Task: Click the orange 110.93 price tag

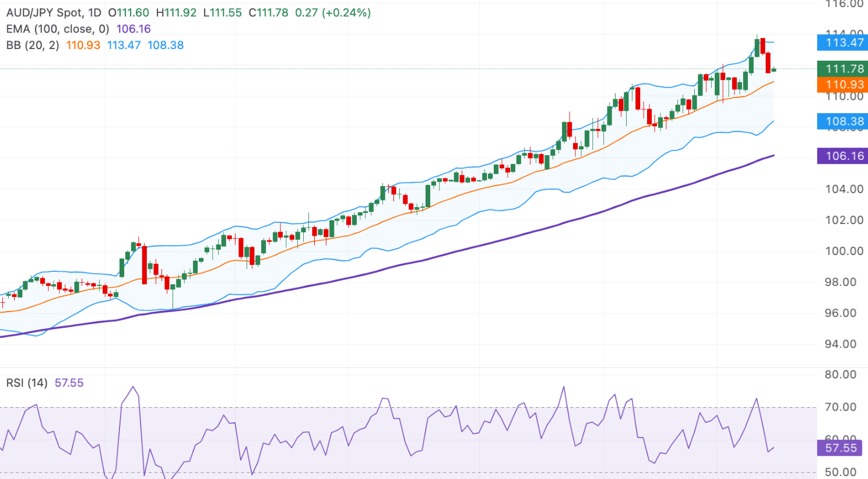Action: point(844,85)
